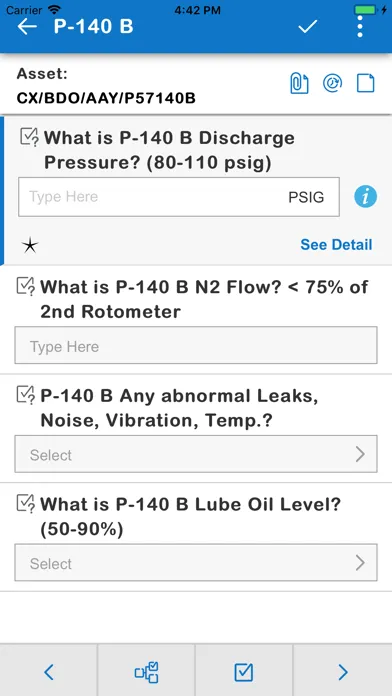The width and height of the screenshot is (392, 696).
Task: Open the blank note page icon
Action: pyautogui.click(x=366, y=83)
